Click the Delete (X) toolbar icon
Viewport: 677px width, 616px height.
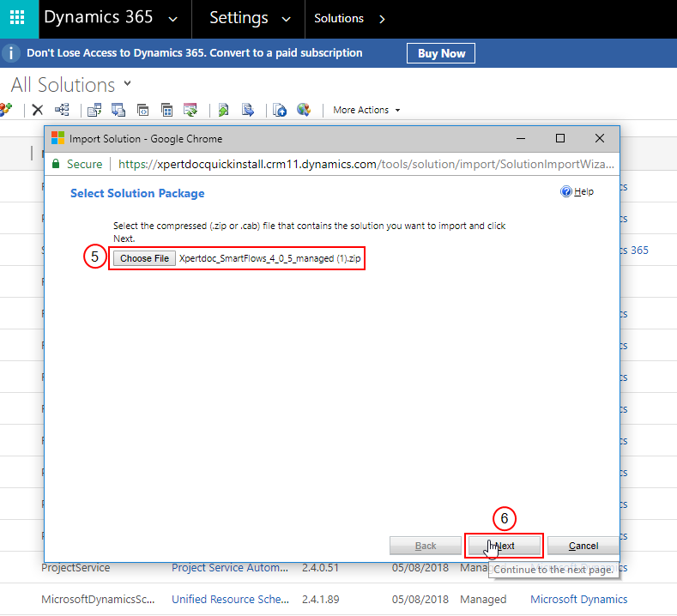pos(37,110)
